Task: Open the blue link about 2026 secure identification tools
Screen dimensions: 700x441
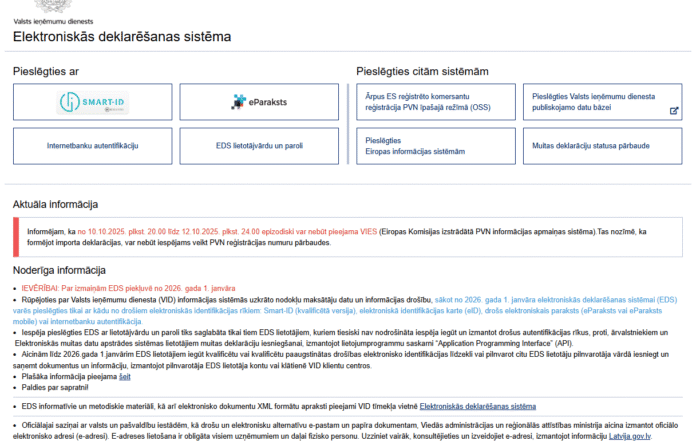Action: pyautogui.click(x=345, y=311)
